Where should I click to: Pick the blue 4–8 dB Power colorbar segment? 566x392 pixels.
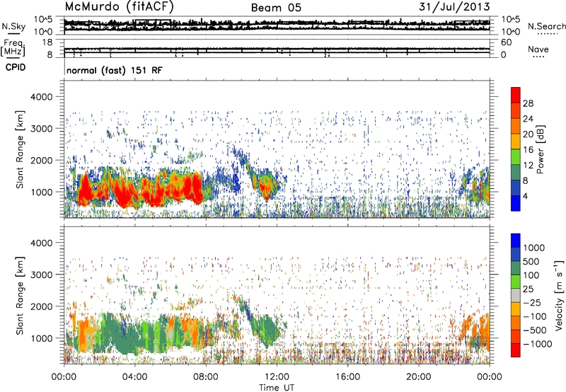click(516, 188)
